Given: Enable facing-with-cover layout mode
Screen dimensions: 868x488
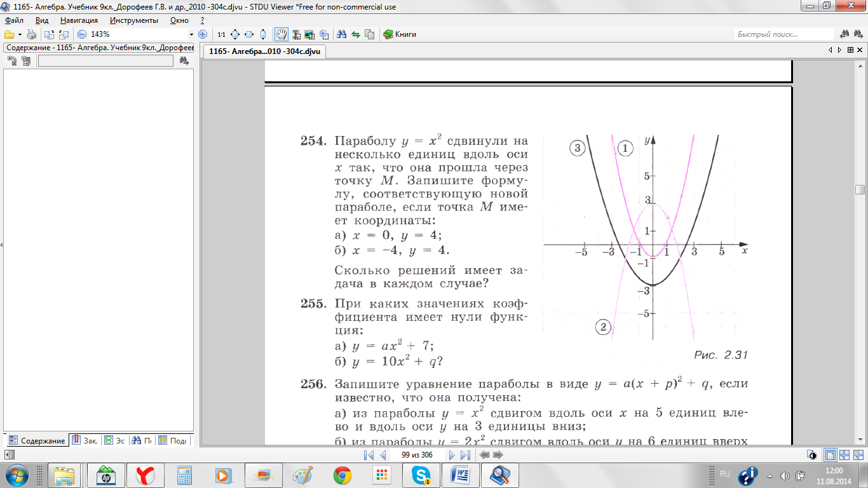Looking at the screenshot, I should pos(858,455).
